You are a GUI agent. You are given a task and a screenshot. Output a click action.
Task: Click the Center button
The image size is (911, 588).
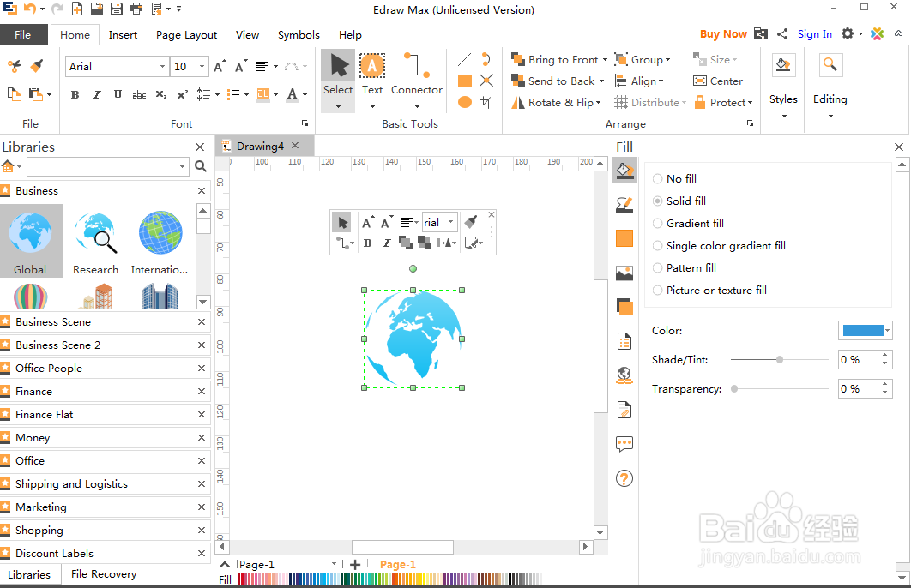(718, 81)
